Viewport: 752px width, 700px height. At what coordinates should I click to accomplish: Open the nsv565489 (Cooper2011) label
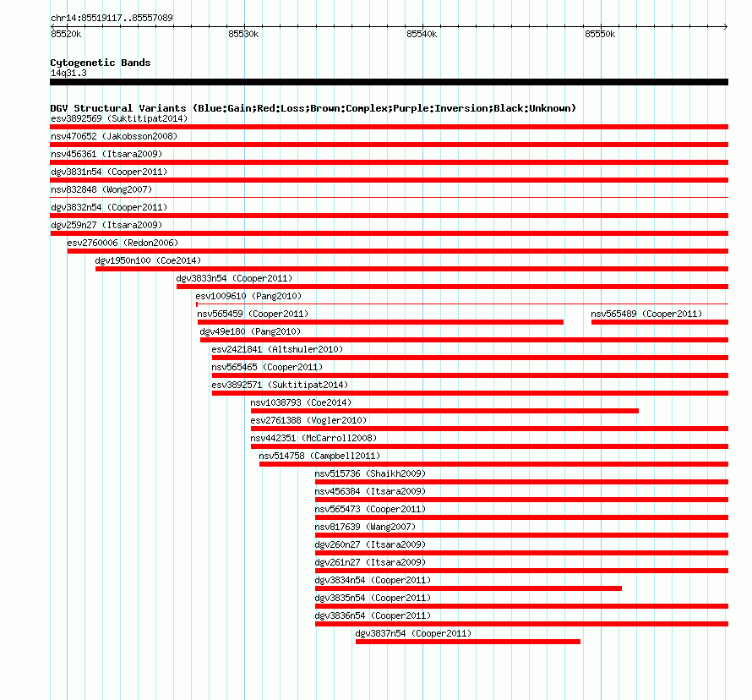click(x=646, y=314)
